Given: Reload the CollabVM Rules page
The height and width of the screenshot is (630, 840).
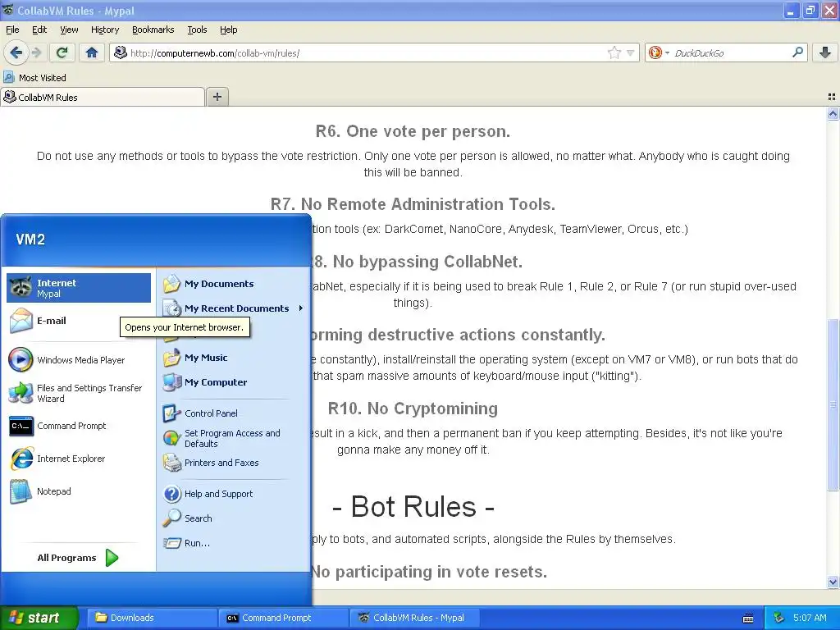Looking at the screenshot, I should (x=62, y=52).
